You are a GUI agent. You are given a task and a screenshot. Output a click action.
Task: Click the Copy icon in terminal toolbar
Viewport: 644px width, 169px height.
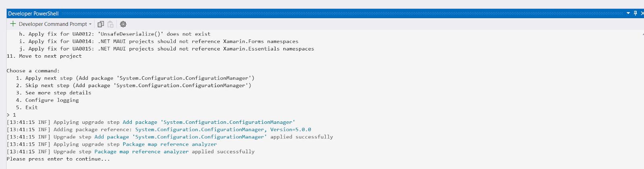[x=101, y=24]
